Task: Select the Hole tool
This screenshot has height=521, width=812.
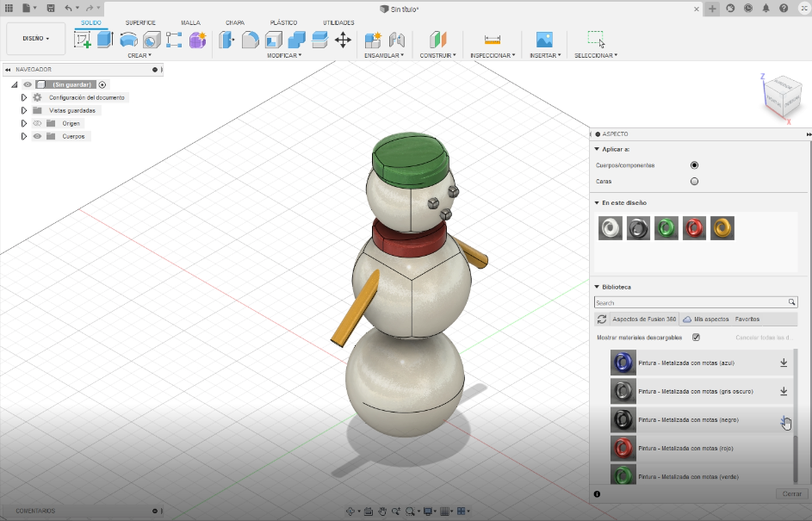Action: point(152,40)
